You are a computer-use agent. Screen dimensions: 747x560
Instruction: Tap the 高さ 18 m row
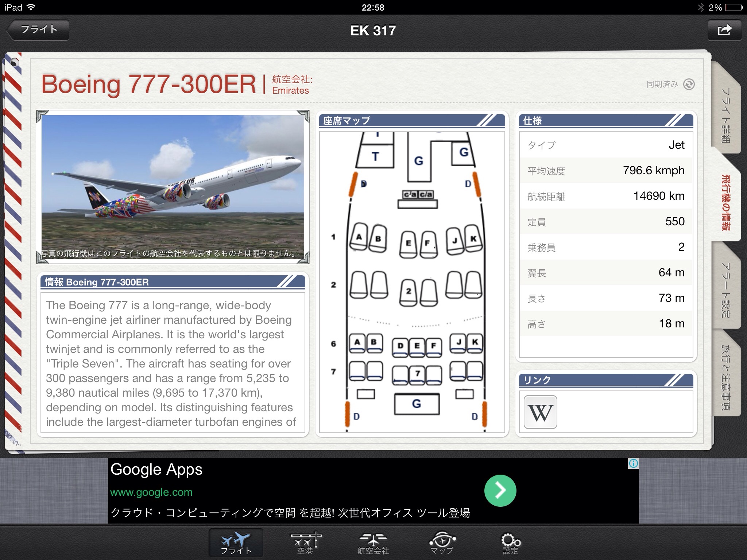pyautogui.click(x=606, y=323)
